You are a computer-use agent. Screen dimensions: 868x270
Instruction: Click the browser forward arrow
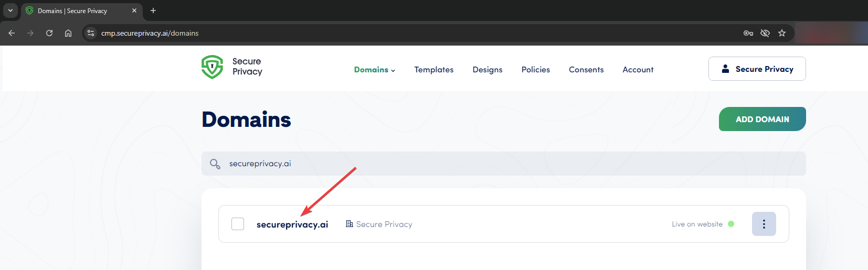pos(30,33)
